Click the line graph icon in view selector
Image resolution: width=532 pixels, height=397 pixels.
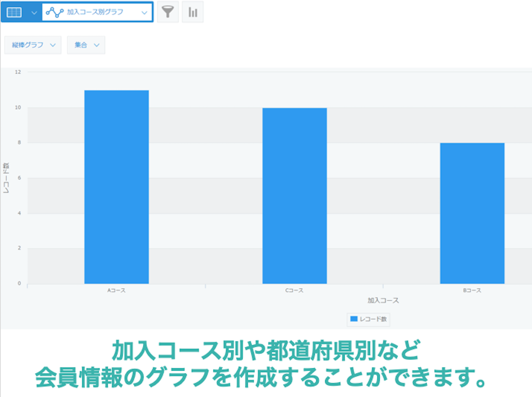(x=55, y=13)
